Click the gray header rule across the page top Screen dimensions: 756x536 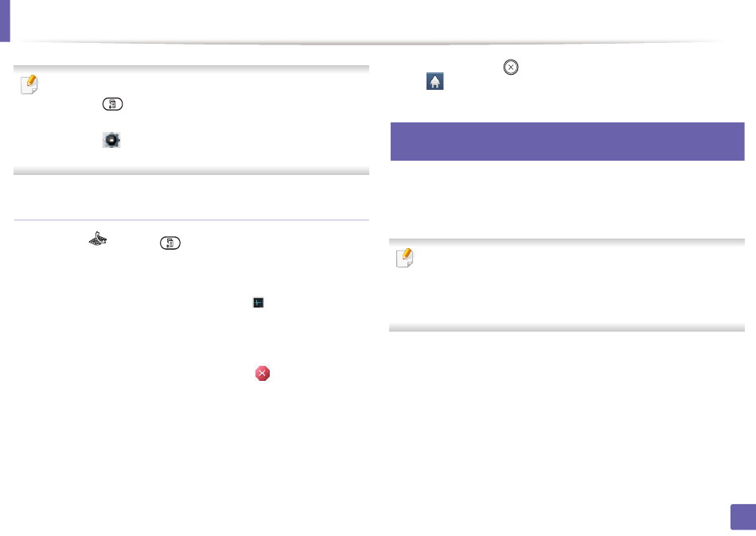click(x=372, y=43)
